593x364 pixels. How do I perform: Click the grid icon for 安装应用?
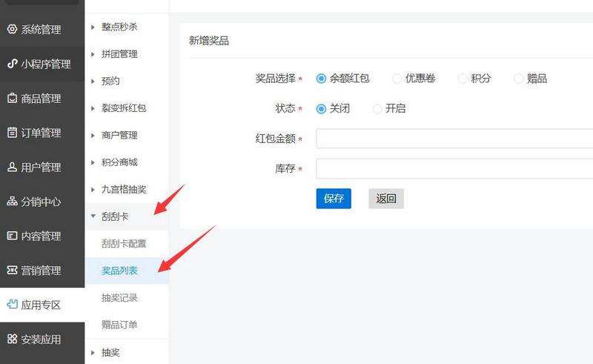coord(12,340)
